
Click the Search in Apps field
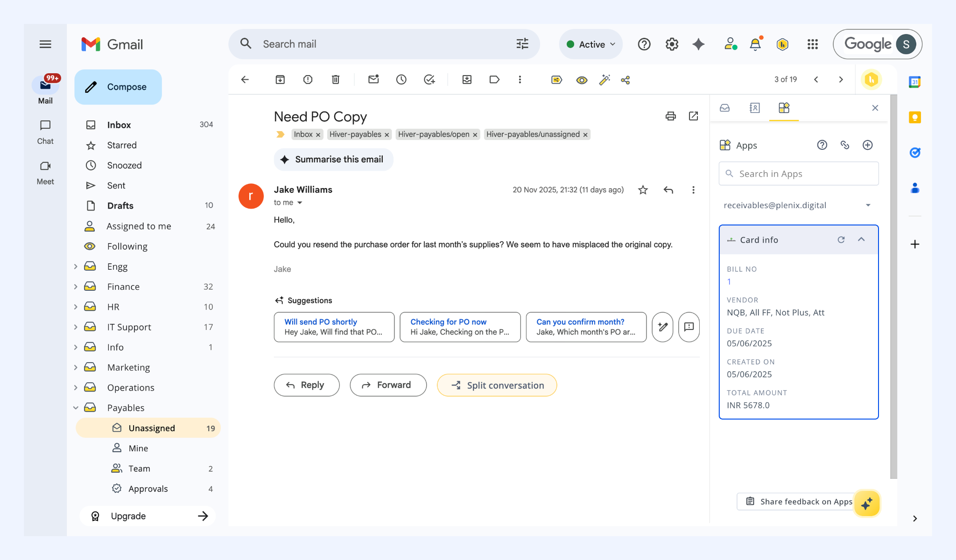pyautogui.click(x=799, y=174)
